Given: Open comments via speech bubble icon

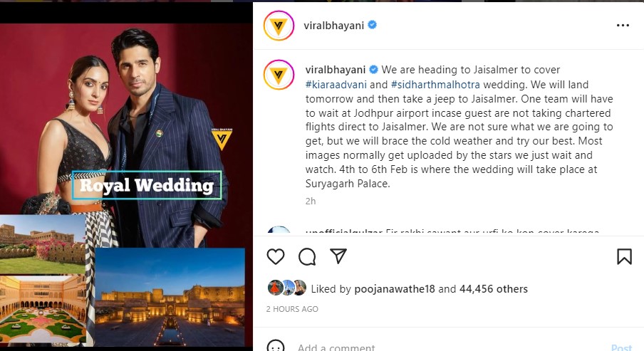Looking at the screenshot, I should (x=307, y=257).
